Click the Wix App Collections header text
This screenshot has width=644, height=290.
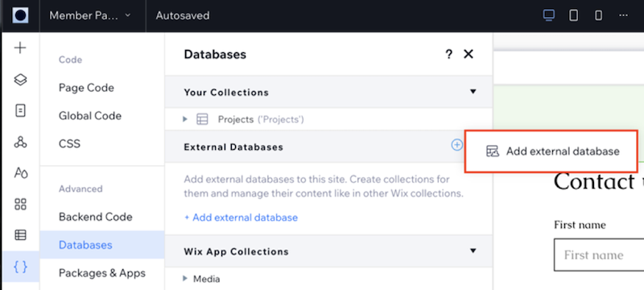(x=236, y=251)
